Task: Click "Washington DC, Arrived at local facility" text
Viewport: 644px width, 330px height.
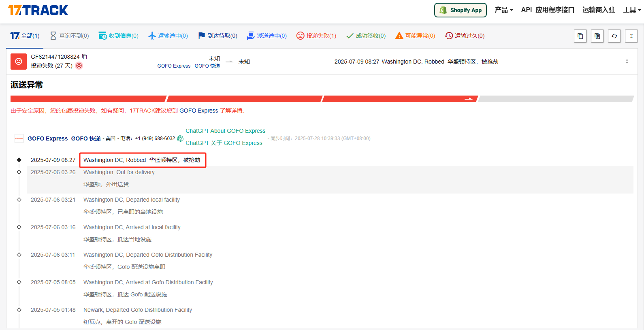Action: (x=132, y=227)
